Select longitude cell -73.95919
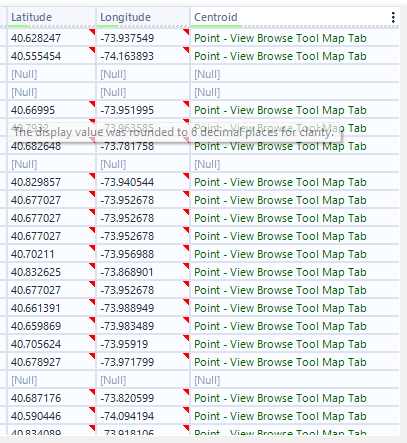This screenshot has height=443, width=407. [143, 344]
